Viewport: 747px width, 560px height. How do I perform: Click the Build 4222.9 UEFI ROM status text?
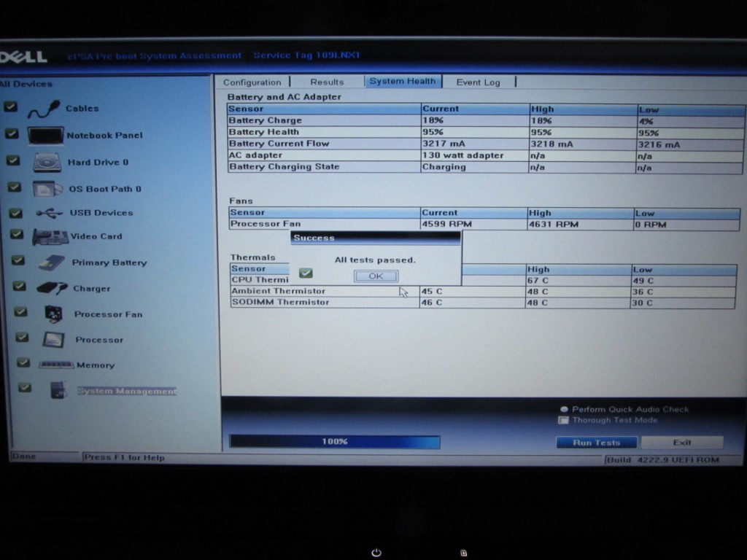(x=662, y=460)
